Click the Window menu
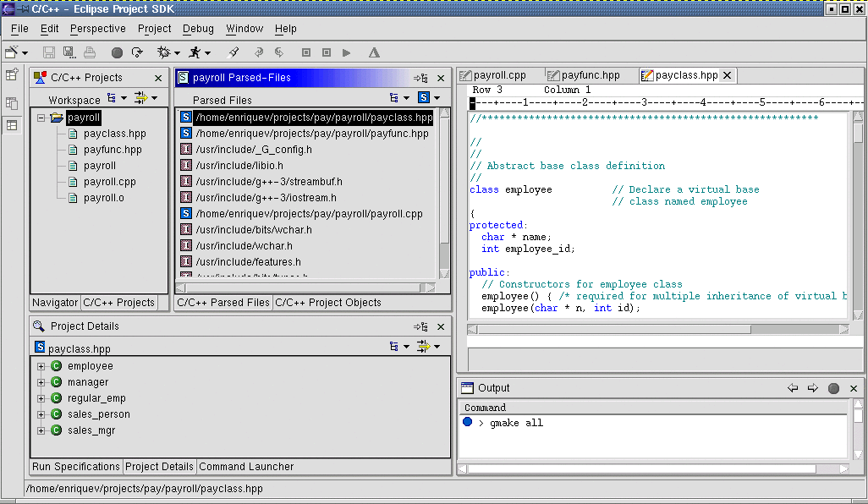The image size is (868, 504). (244, 29)
